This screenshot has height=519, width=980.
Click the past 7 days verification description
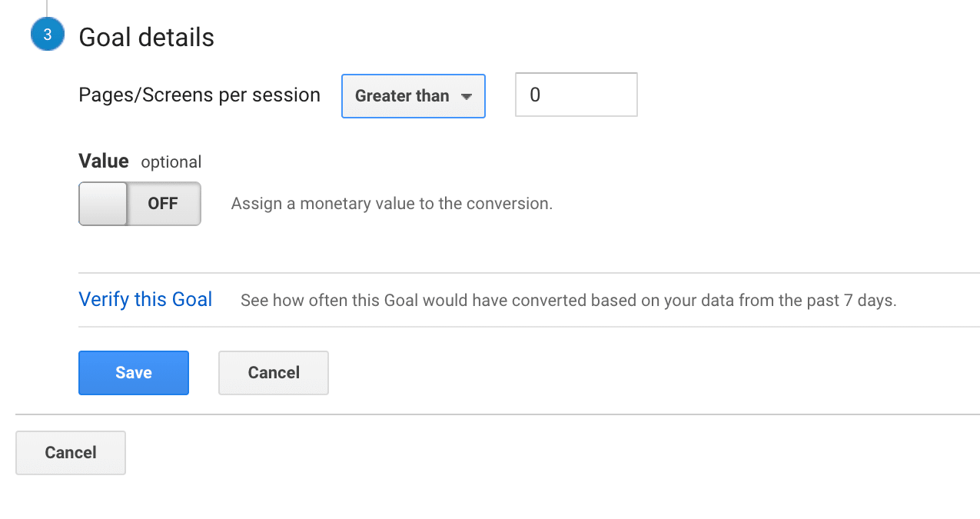click(x=569, y=300)
